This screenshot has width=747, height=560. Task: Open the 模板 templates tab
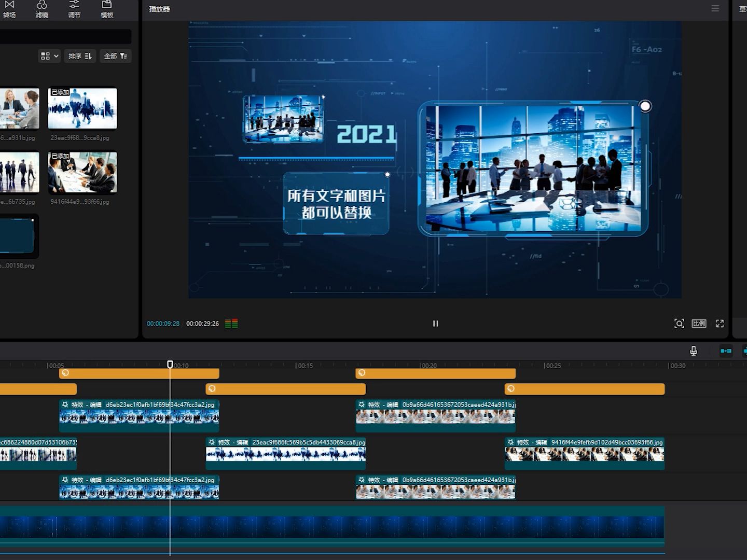click(107, 9)
